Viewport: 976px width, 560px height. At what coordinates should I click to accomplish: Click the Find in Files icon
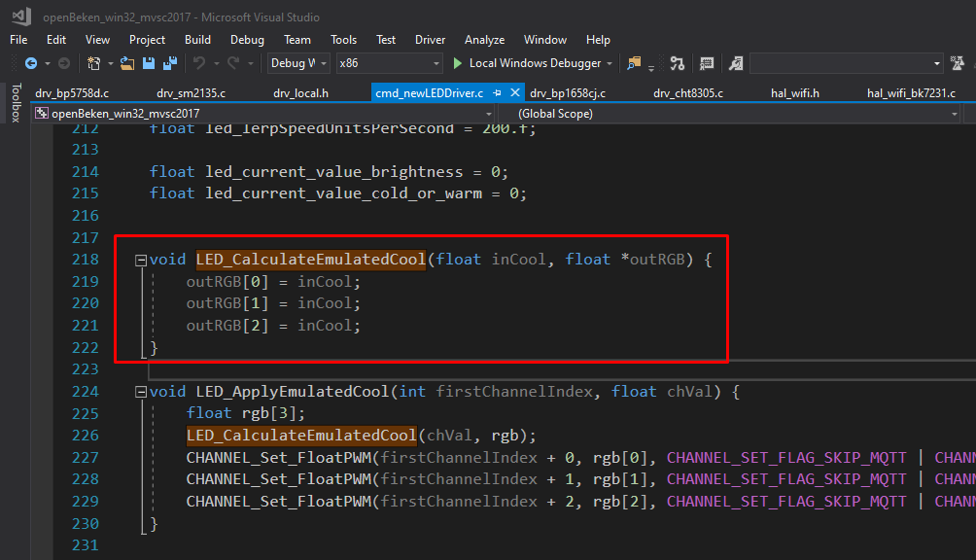634,63
